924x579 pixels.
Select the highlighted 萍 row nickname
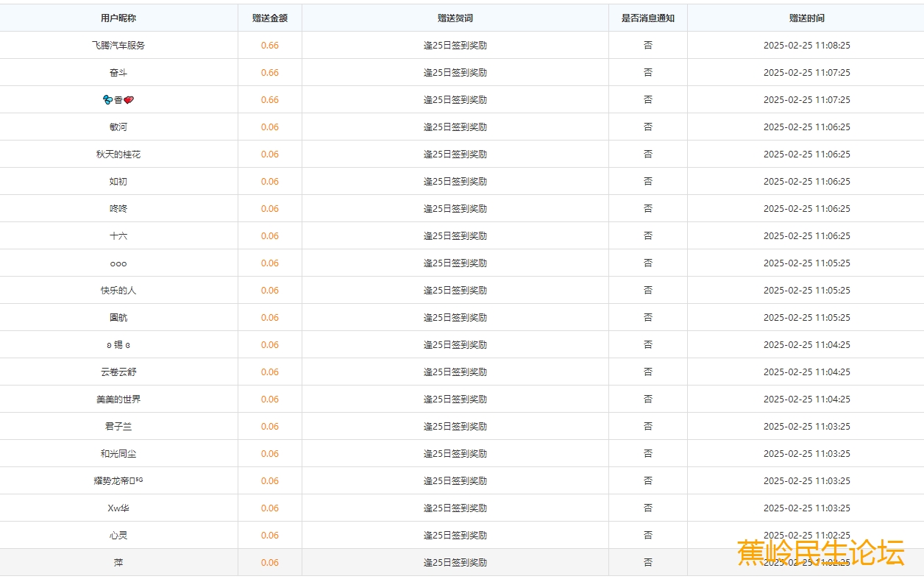[118, 563]
